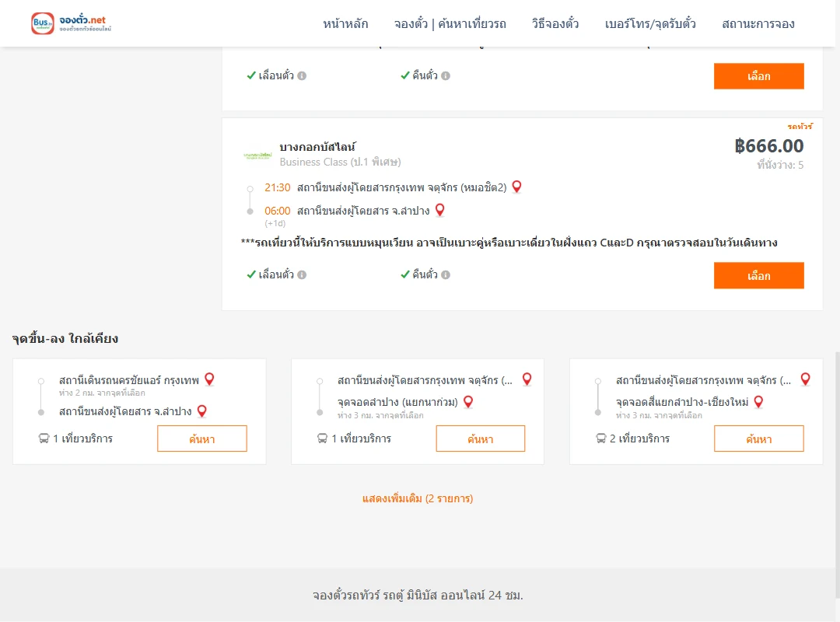Click the Bangkok Busline operator logo
840x622 pixels.
click(257, 155)
